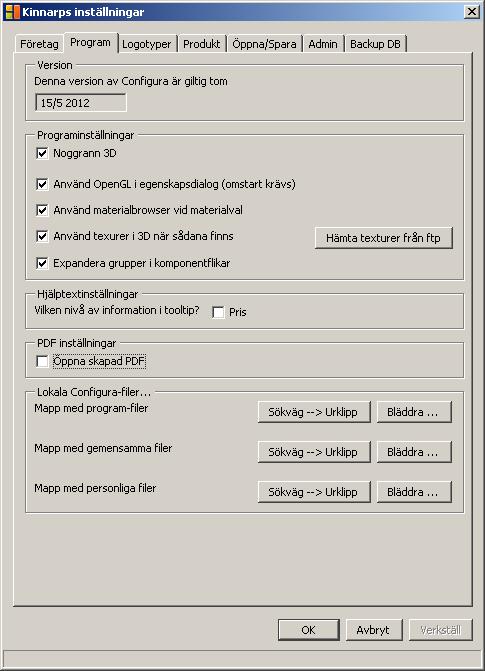The width and height of the screenshot is (485, 671).
Task: Enable the Pris tooltip checkbox
Action: tap(218, 312)
